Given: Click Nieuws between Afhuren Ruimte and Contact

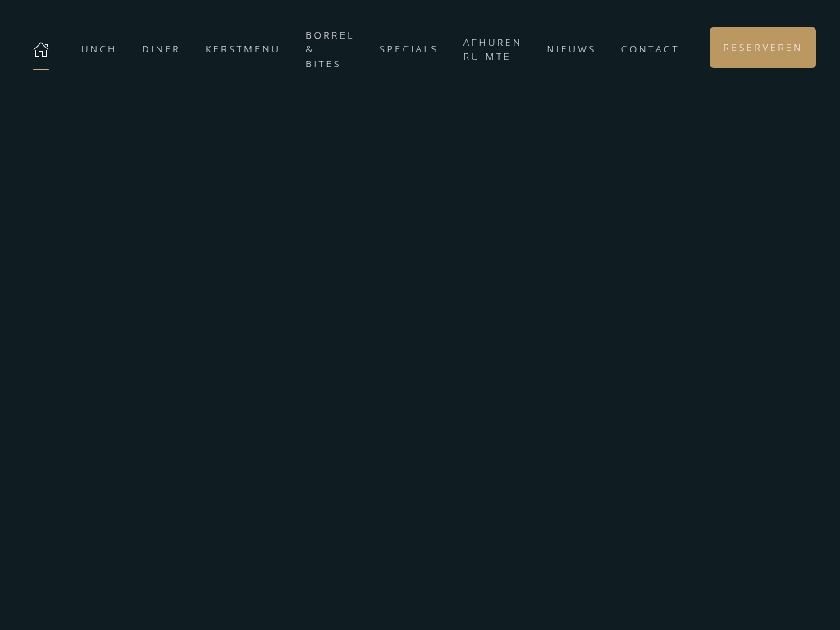Looking at the screenshot, I should [x=571, y=49].
